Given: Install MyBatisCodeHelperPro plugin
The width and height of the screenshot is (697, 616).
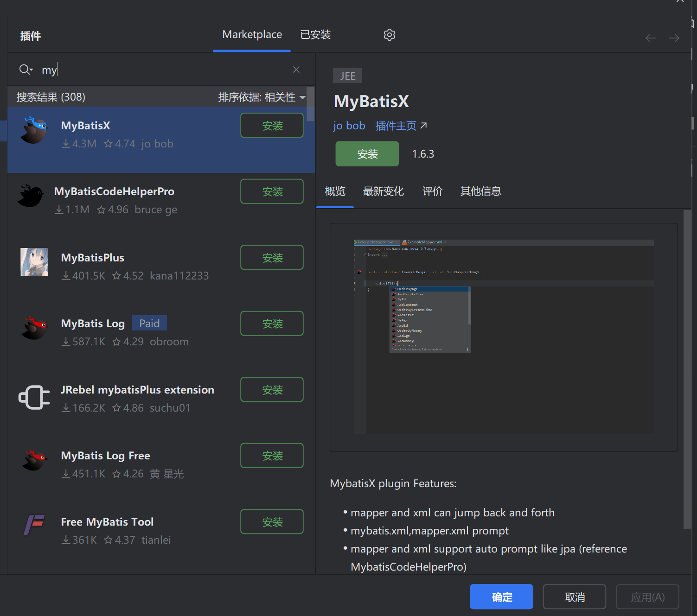Looking at the screenshot, I should (272, 191).
